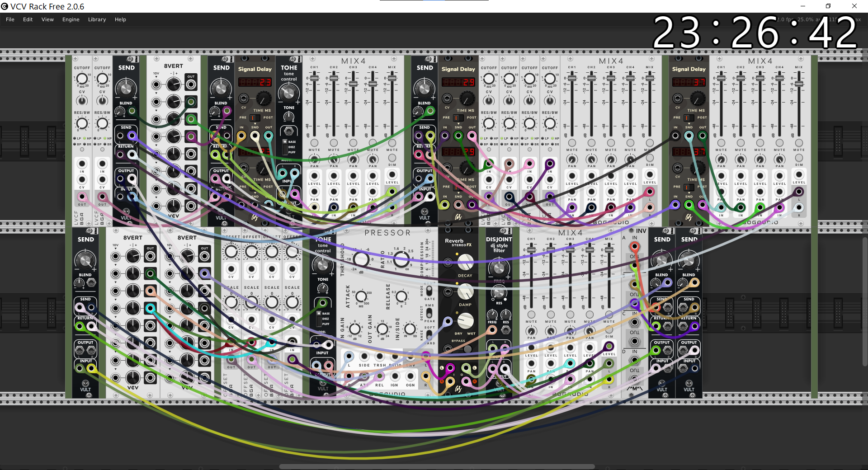Open the View menu

point(47,19)
